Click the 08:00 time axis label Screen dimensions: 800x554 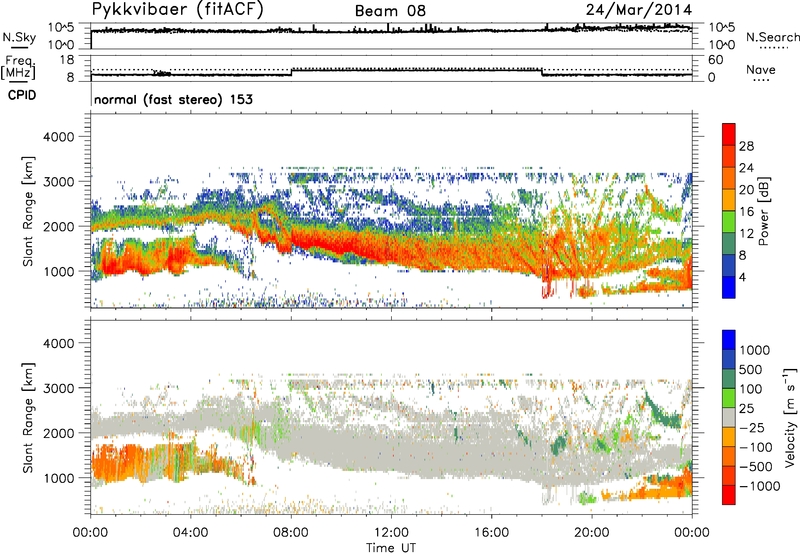tap(291, 533)
